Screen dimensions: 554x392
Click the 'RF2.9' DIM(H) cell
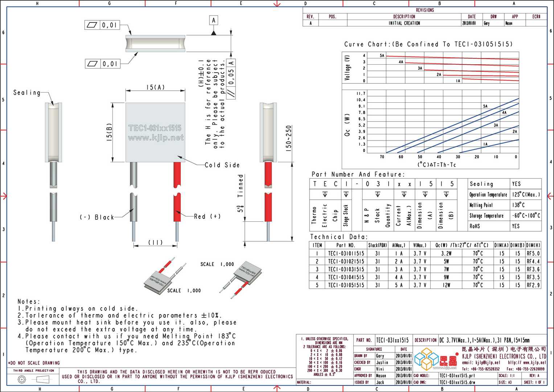tap(533, 285)
